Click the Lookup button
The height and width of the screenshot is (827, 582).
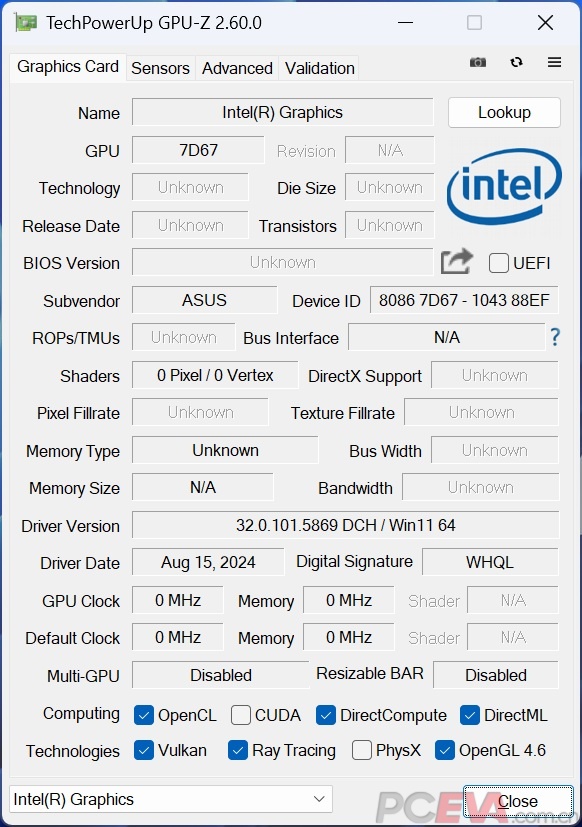[504, 112]
